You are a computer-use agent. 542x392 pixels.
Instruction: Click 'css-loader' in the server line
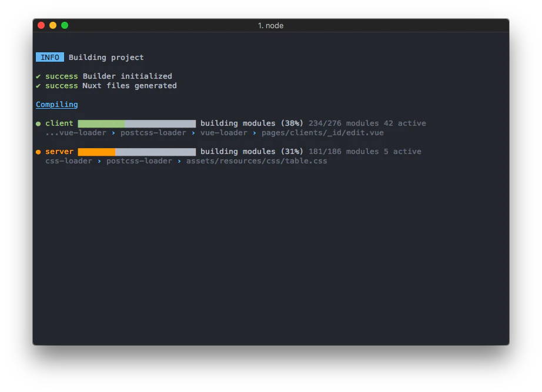[69, 161]
